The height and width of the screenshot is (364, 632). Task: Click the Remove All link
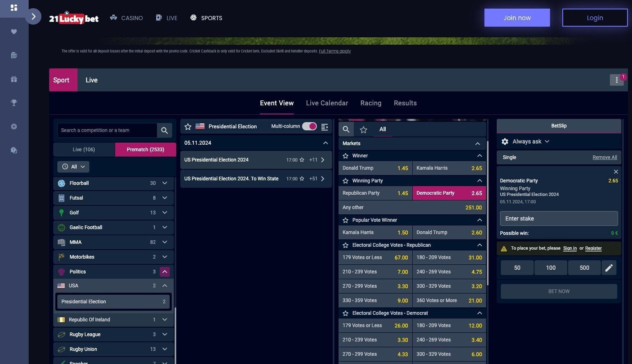(x=605, y=157)
